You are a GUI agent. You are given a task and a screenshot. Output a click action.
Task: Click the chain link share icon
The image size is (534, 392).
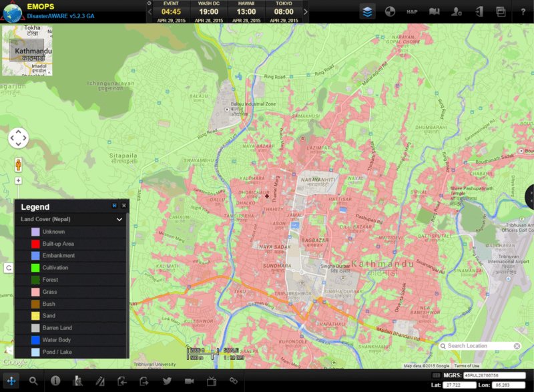[234, 381]
